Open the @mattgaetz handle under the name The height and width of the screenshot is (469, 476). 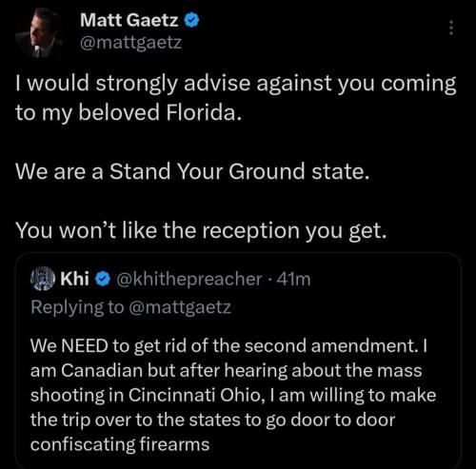coord(131,43)
